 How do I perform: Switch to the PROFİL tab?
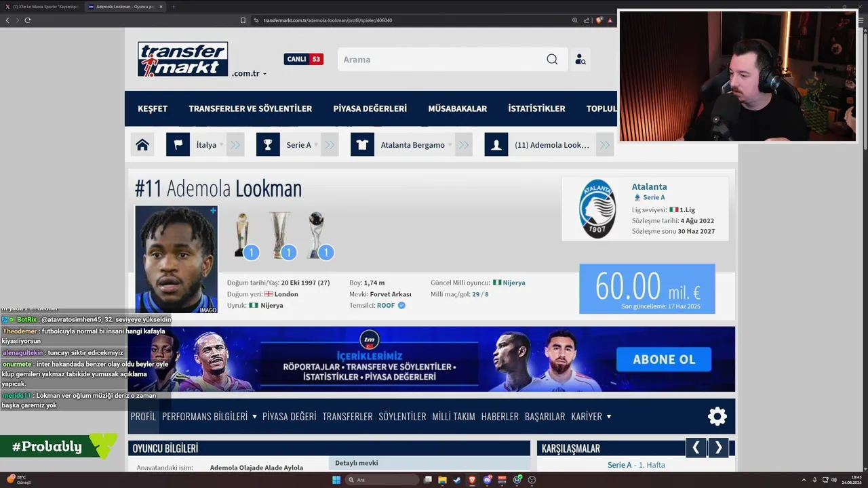(143, 416)
